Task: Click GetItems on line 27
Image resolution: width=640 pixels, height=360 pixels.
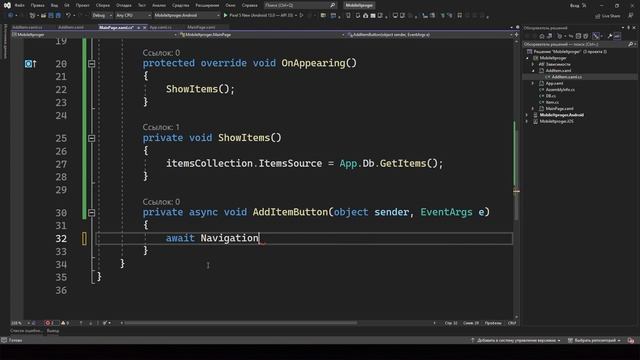Action: point(403,163)
